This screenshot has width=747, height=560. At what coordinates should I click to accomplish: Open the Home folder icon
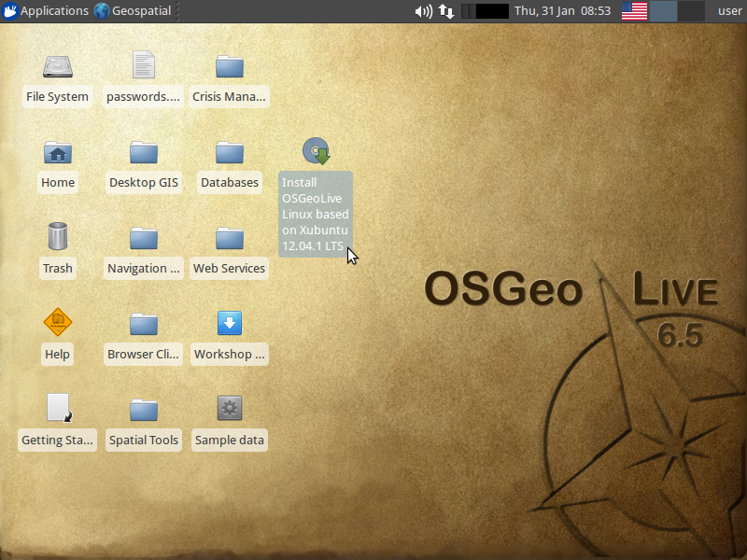click(58, 152)
